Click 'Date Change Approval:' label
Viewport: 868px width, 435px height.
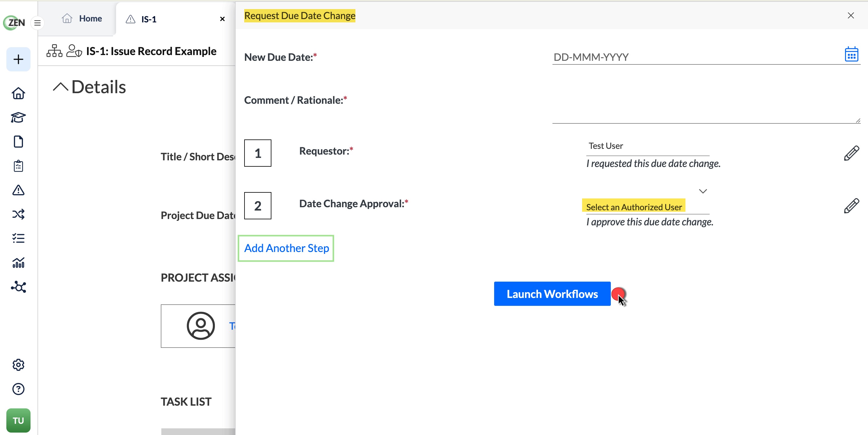point(354,203)
